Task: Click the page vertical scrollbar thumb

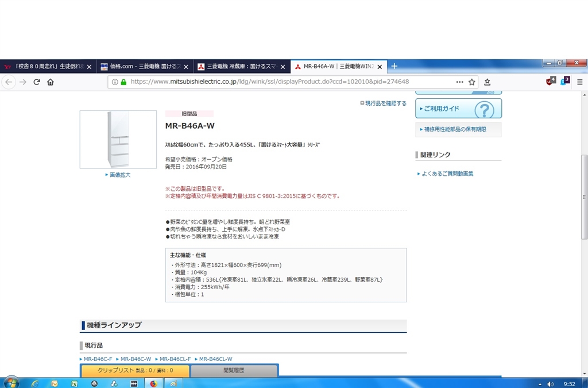Action: [x=584, y=197]
